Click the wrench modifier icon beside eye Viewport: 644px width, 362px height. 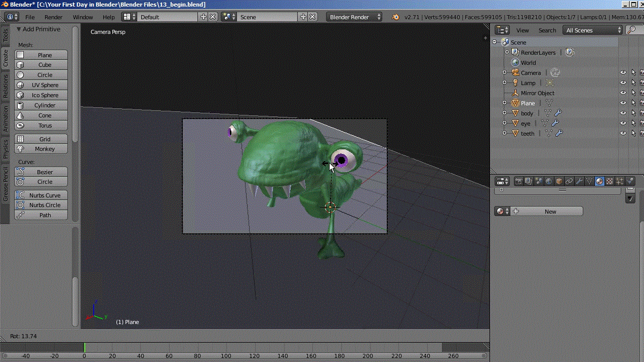[x=555, y=123]
